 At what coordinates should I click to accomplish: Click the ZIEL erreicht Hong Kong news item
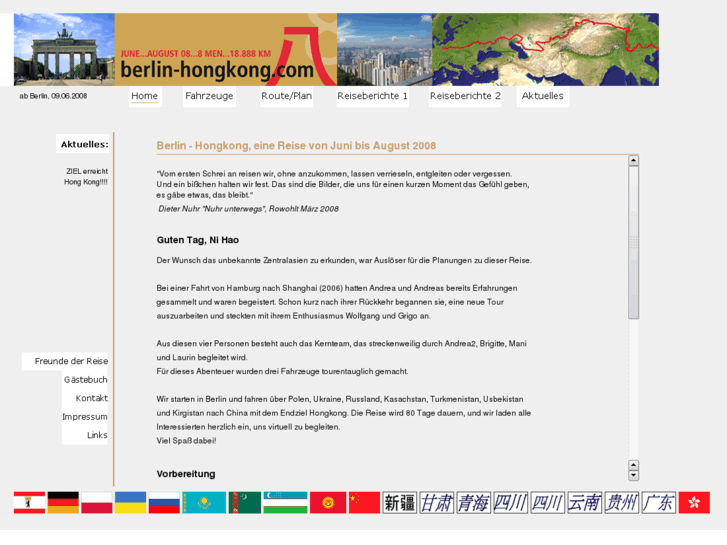[86, 176]
